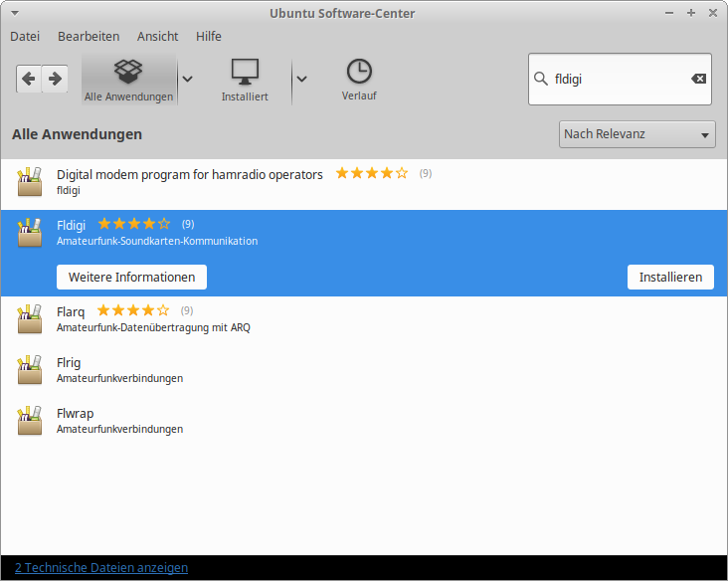Select the Flarq application row
The image size is (728, 581).
pyautogui.click(x=364, y=319)
